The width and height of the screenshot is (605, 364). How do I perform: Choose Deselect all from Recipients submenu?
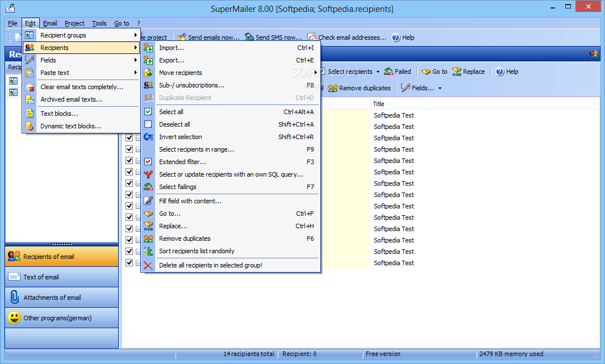click(231, 124)
